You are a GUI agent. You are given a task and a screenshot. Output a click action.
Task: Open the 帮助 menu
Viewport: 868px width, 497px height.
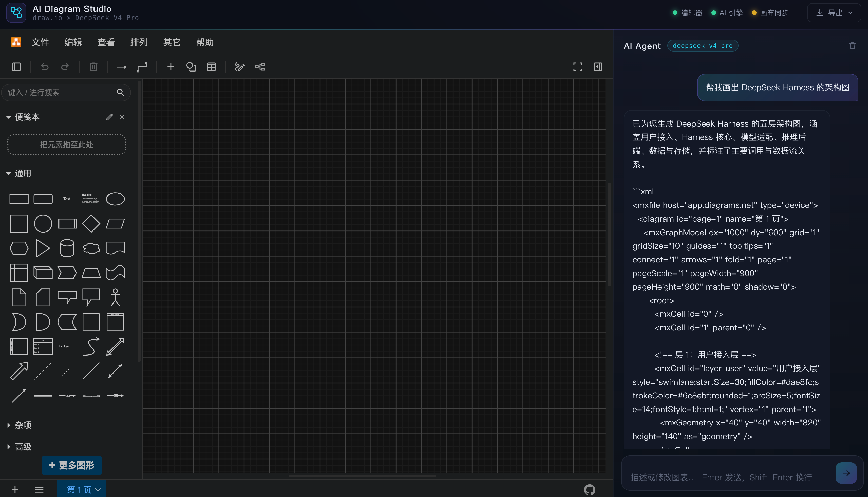[205, 42]
